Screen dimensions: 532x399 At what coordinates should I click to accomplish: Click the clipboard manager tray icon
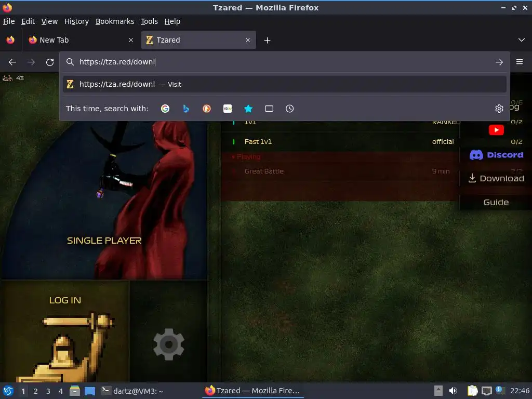[473, 391]
